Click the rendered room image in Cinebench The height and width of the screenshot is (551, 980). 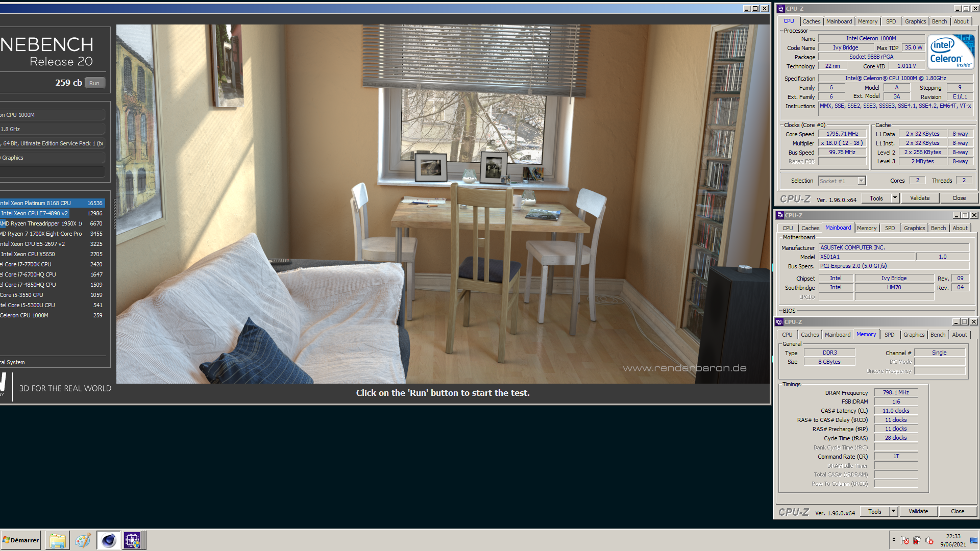click(x=443, y=204)
